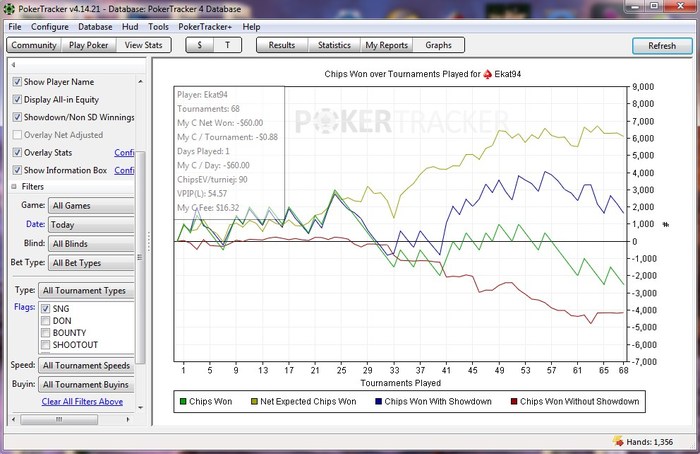Click the red Chips Won Without Showdown swatch
The image size is (700, 454).
(x=514, y=401)
